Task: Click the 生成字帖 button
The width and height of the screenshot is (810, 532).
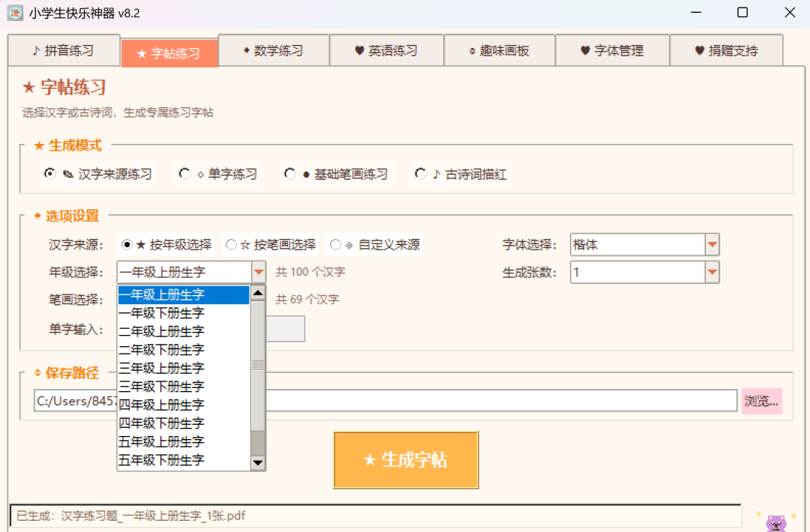Action: 406,460
